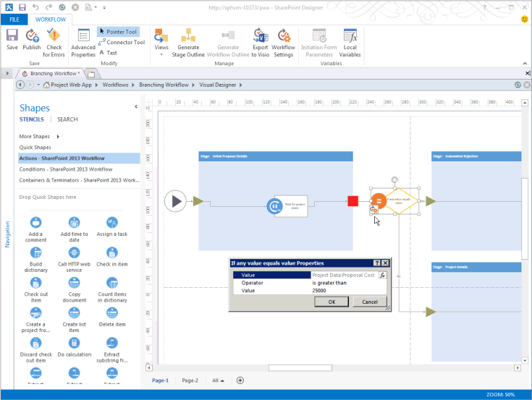Click Export to Visio
This screenshot has width=532, height=400.
click(260, 42)
